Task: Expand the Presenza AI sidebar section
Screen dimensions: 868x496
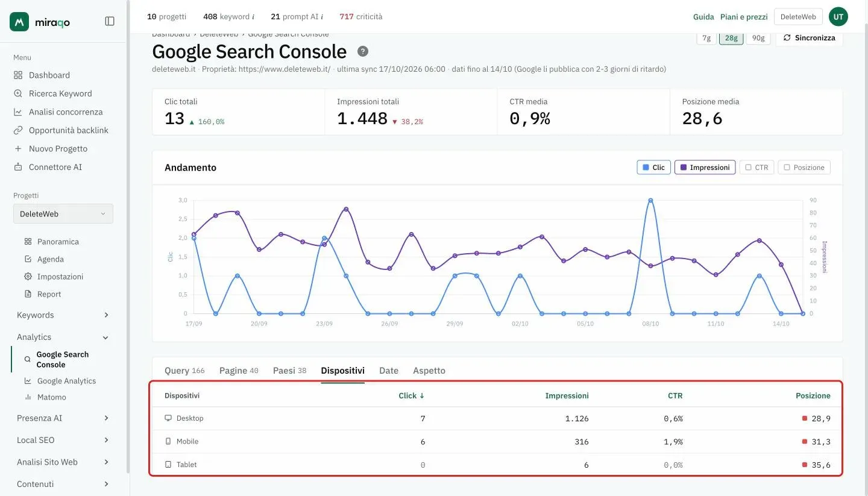Action: click(63, 418)
